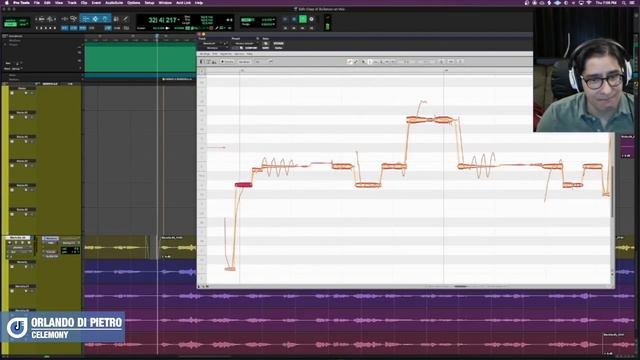Open the Clip menu
The height and width of the screenshot is (360, 640).
click(84, 2)
